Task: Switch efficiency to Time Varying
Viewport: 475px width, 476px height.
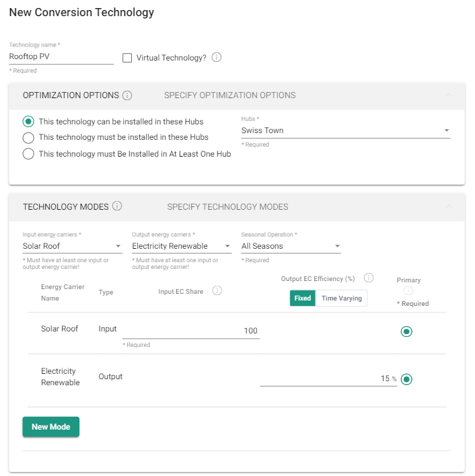Action: (341, 299)
